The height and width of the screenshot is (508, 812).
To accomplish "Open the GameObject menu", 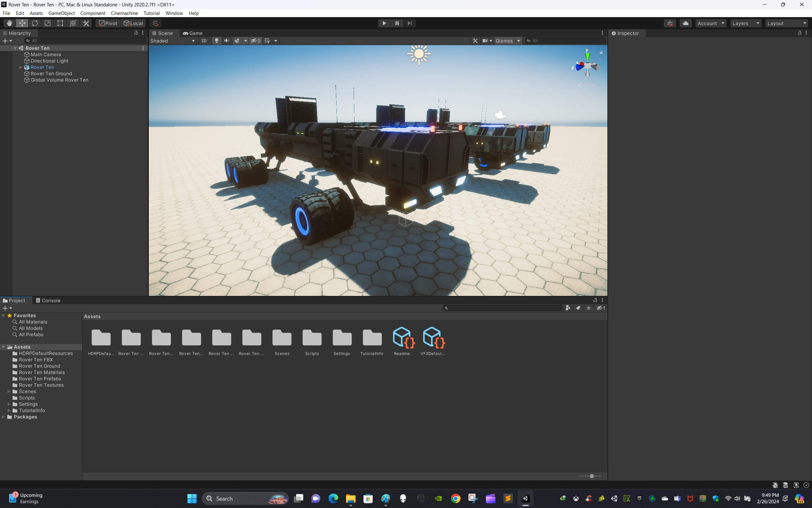I will [62, 13].
